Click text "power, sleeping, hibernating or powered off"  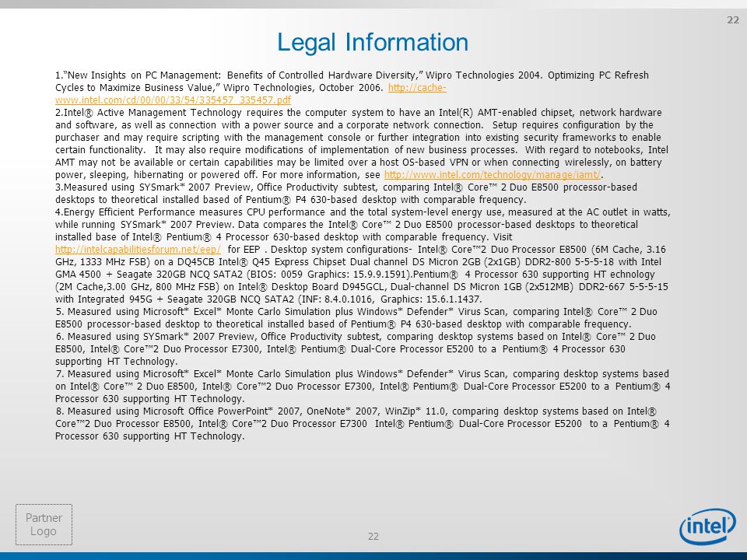point(156,175)
